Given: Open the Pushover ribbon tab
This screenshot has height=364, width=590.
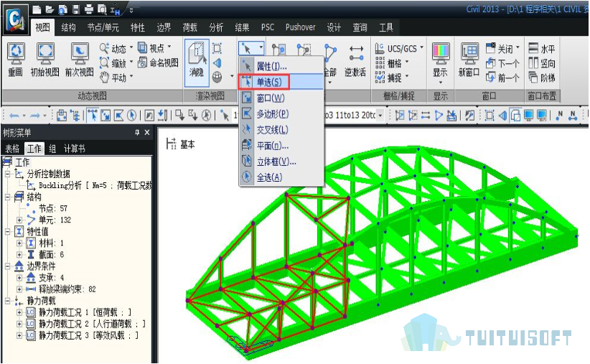Looking at the screenshot, I should coord(300,27).
